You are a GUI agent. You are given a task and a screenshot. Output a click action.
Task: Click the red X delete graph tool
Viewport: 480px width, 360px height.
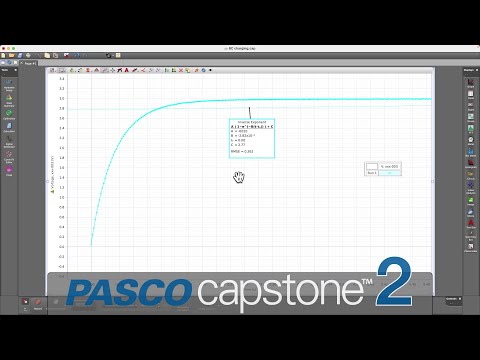point(181,70)
